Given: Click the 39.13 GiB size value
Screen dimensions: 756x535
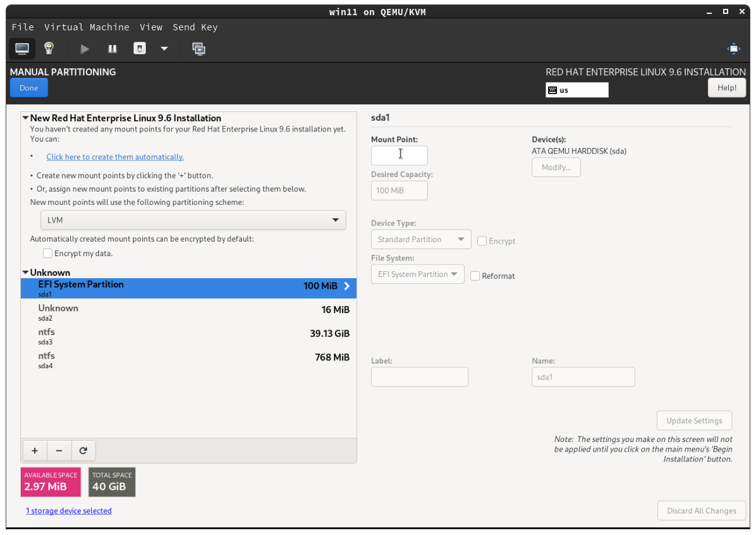Looking at the screenshot, I should coord(330,333).
